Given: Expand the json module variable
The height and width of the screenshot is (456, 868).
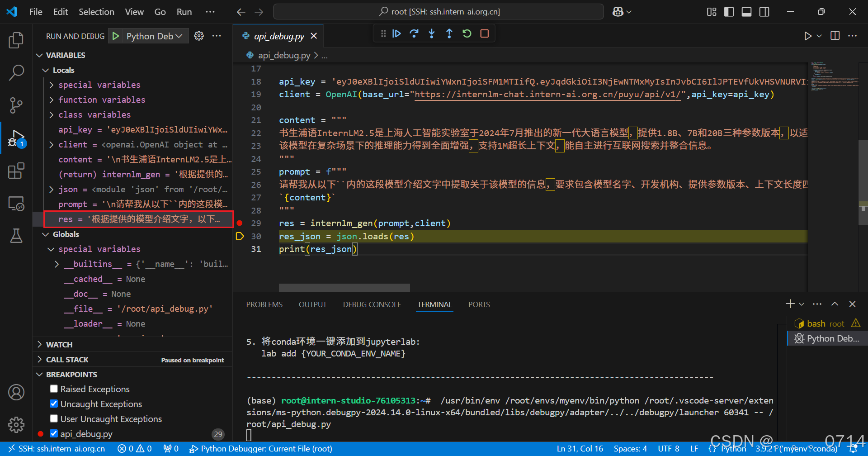Looking at the screenshot, I should coord(51,189).
